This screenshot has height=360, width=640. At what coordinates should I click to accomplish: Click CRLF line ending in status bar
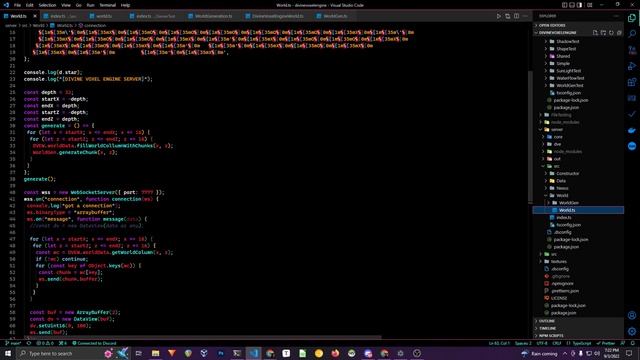(x=557, y=344)
